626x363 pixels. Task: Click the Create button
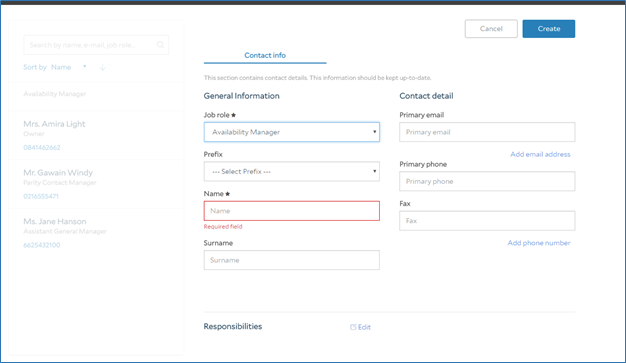click(549, 29)
